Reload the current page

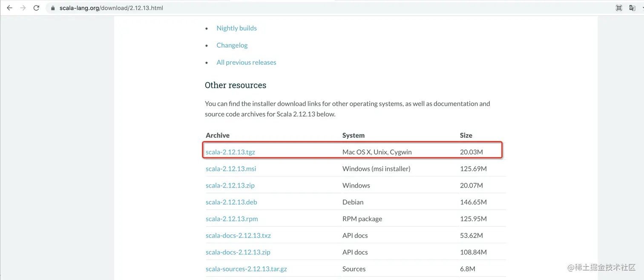(37, 8)
